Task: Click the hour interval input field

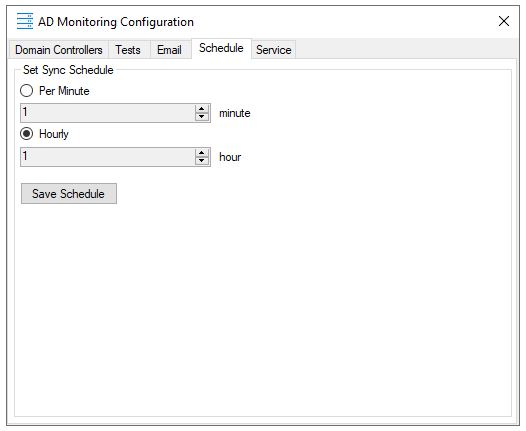Action: click(x=108, y=157)
